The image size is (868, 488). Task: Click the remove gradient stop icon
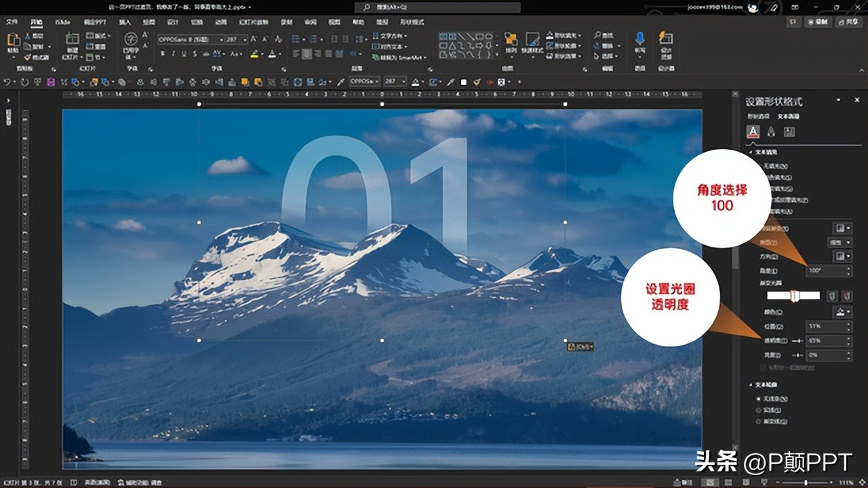[x=846, y=296]
